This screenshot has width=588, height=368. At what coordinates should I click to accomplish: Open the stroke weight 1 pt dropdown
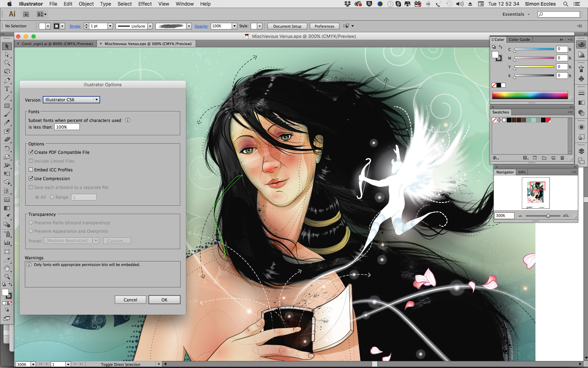click(x=110, y=26)
